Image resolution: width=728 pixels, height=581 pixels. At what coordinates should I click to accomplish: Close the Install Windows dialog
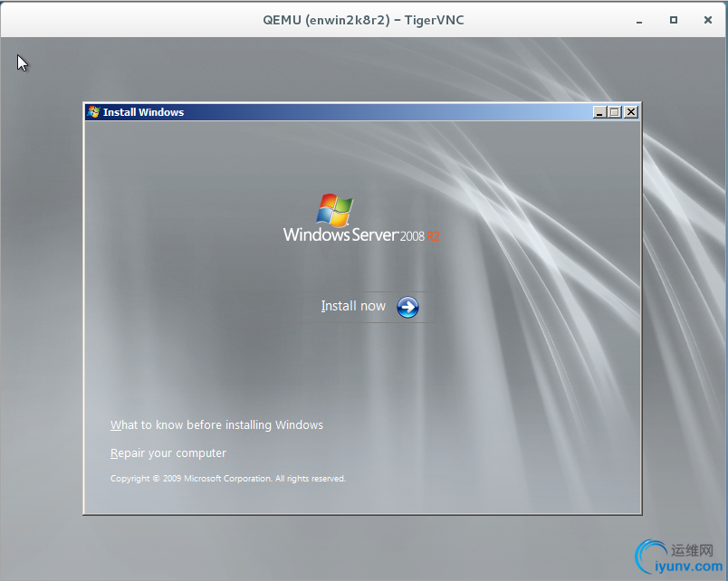coord(630,112)
